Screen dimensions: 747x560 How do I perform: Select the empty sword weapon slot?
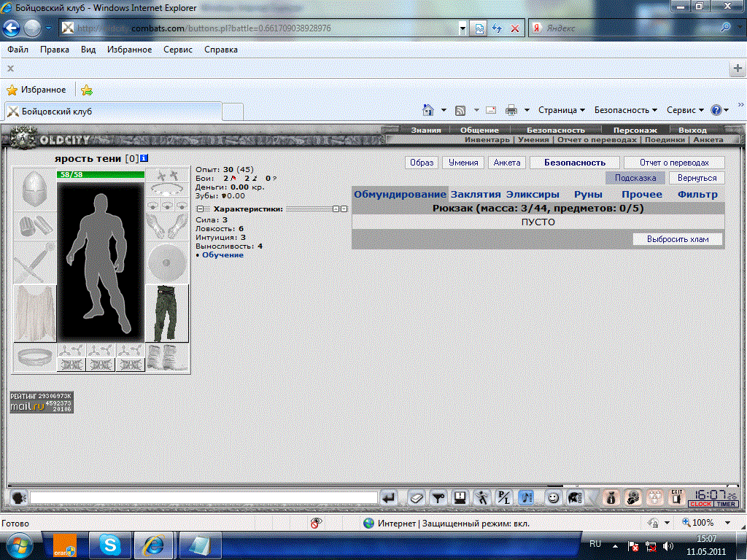coord(35,262)
